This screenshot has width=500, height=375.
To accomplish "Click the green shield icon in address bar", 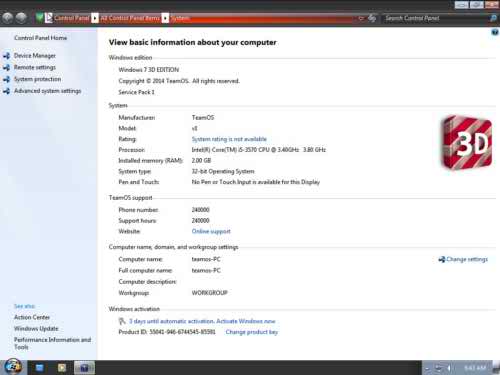I will [x=39, y=17].
